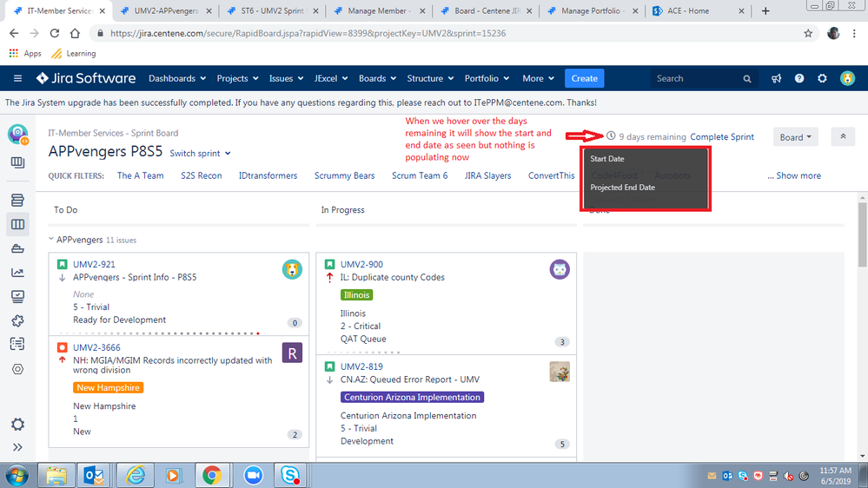Open the Components puzzle icon in sidebar

tap(17, 321)
